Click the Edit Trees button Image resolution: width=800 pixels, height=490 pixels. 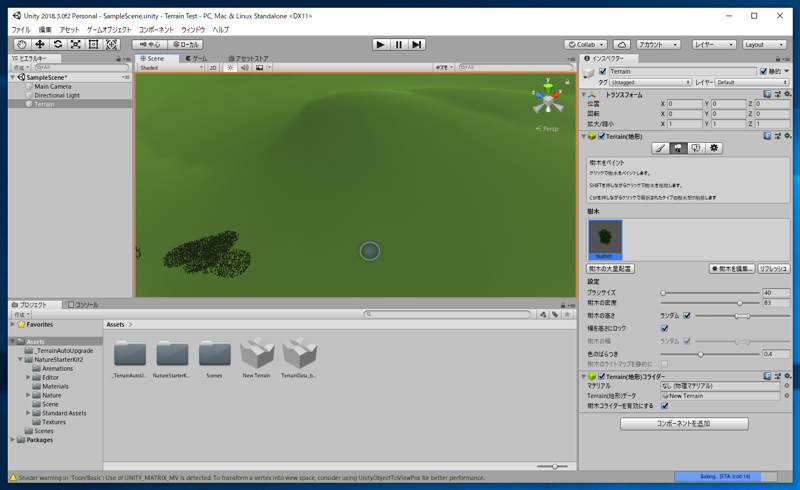[x=732, y=268]
